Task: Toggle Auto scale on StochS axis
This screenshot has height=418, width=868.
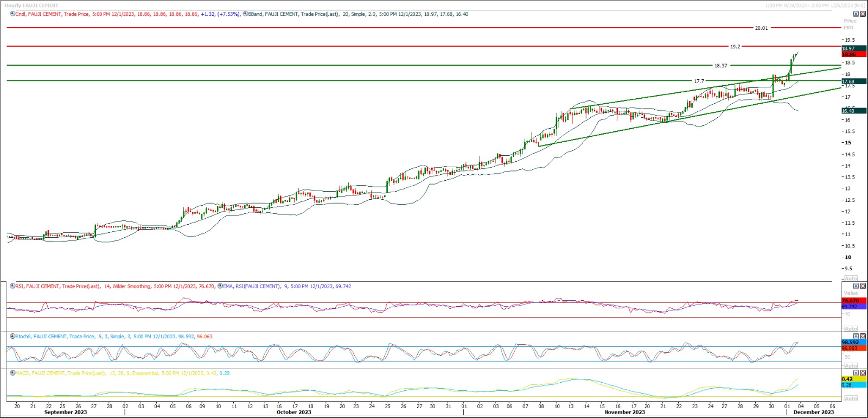Action: click(x=851, y=366)
